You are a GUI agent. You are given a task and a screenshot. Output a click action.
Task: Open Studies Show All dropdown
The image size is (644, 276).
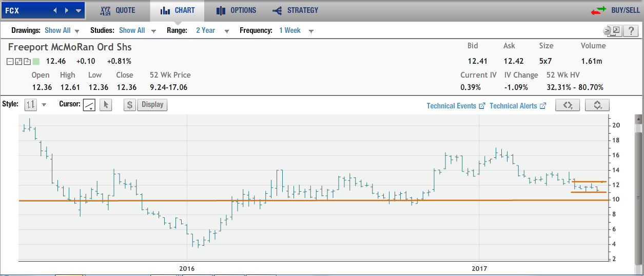click(x=138, y=31)
